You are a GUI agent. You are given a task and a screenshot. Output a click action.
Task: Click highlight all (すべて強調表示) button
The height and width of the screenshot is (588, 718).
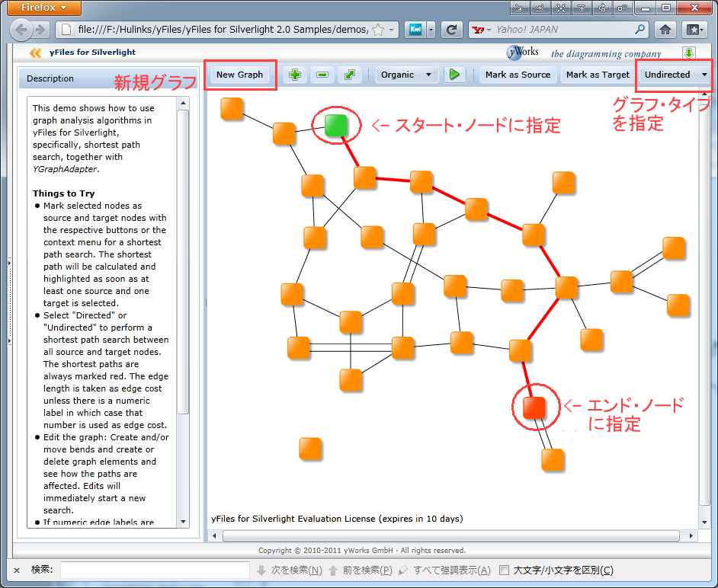tap(444, 570)
